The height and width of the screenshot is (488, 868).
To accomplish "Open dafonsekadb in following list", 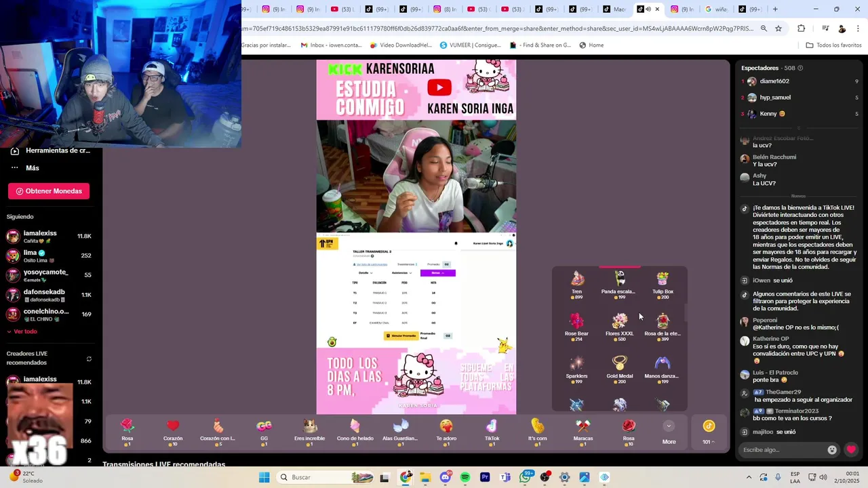I will (49, 295).
